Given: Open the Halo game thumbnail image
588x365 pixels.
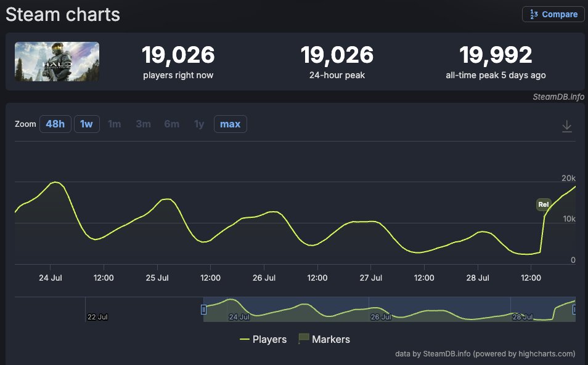Looking at the screenshot, I should click(57, 62).
